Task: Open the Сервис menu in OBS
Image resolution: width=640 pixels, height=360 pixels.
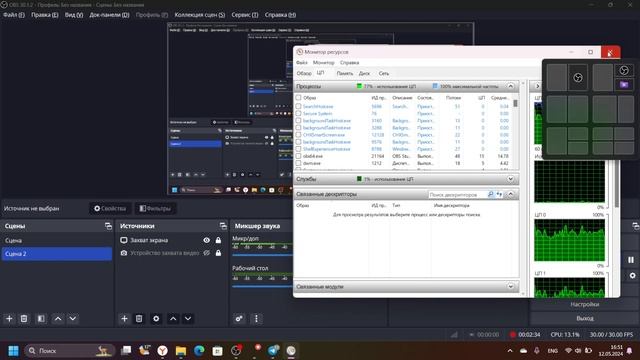Action: pyautogui.click(x=244, y=15)
